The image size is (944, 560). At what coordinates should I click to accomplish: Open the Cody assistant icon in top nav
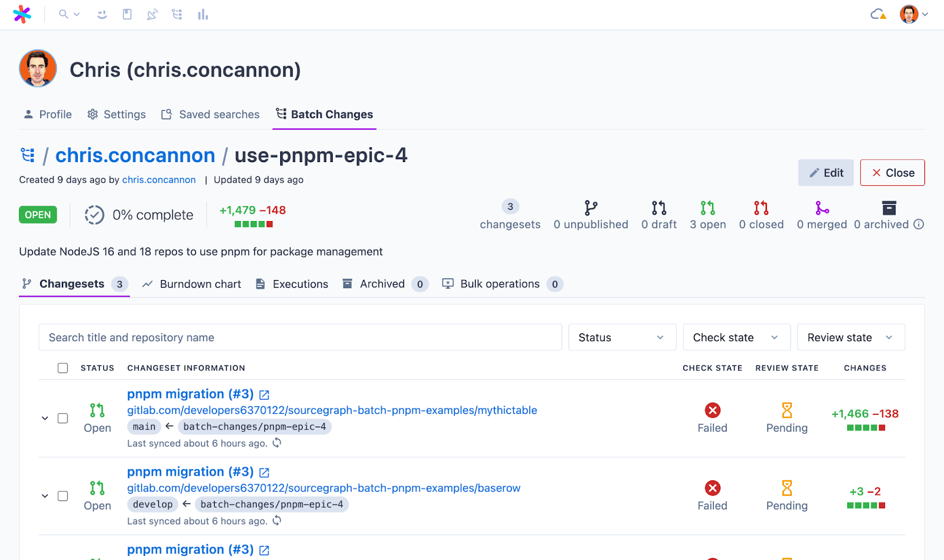tap(102, 14)
